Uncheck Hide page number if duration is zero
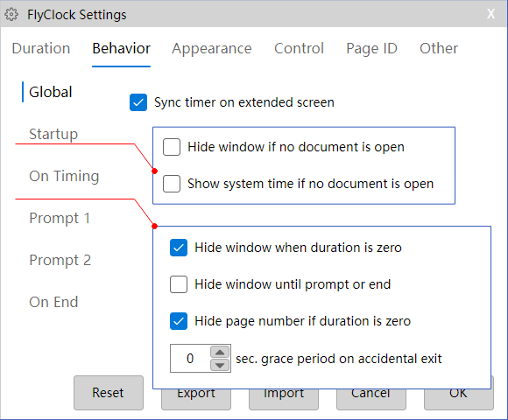This screenshot has height=420, width=508. 179,321
